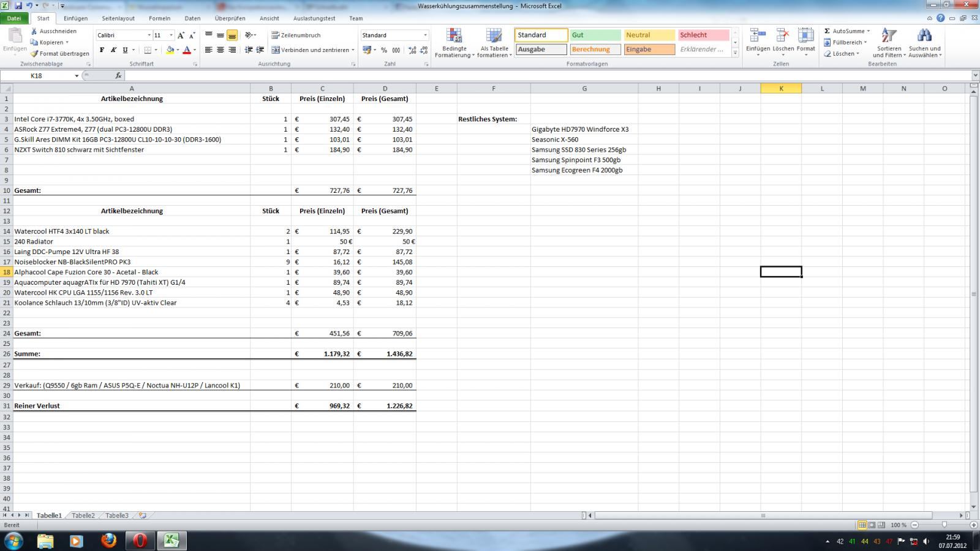Open Excel help with the question mark
Screen dimensions: 980x551
940,18
